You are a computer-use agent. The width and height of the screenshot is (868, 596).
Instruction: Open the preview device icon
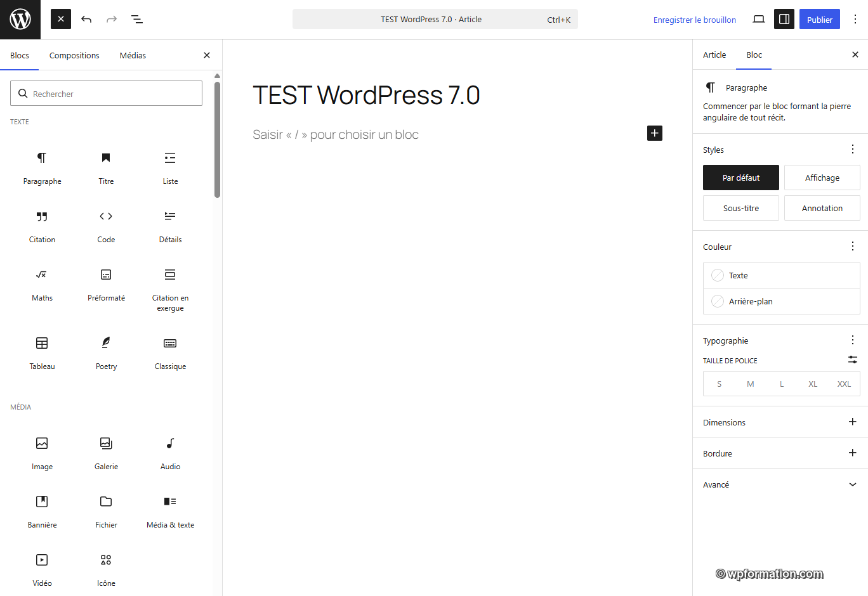(759, 19)
